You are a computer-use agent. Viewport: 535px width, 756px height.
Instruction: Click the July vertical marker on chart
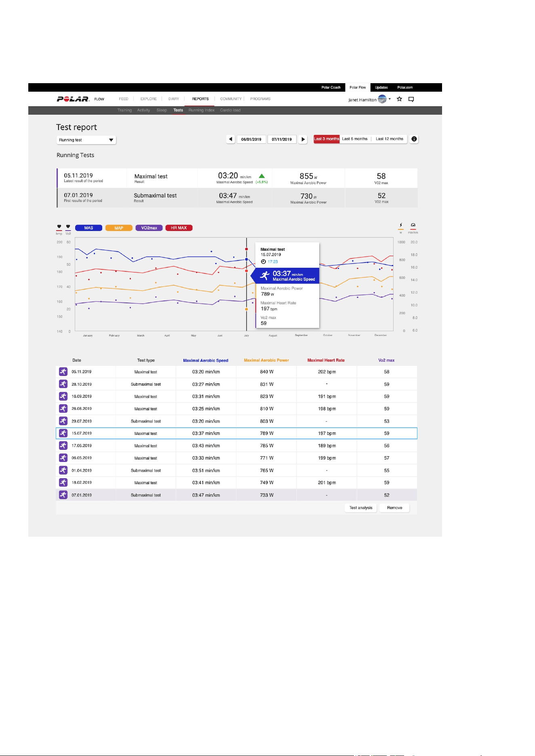click(246, 284)
